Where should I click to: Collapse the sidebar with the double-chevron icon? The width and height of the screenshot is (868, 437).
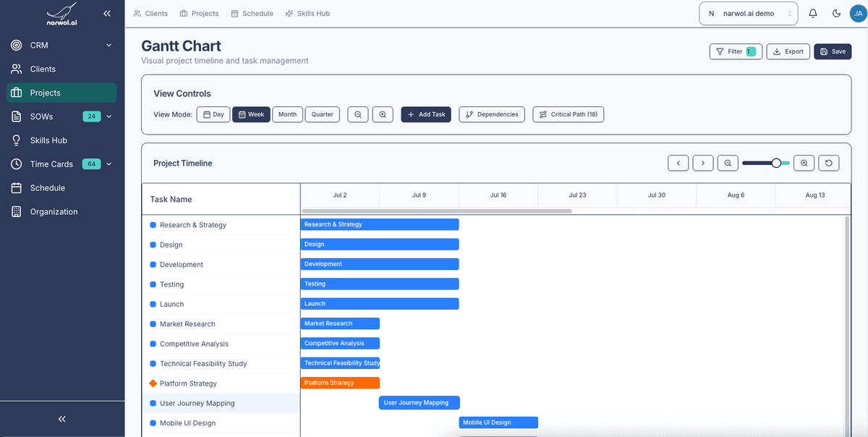(107, 13)
